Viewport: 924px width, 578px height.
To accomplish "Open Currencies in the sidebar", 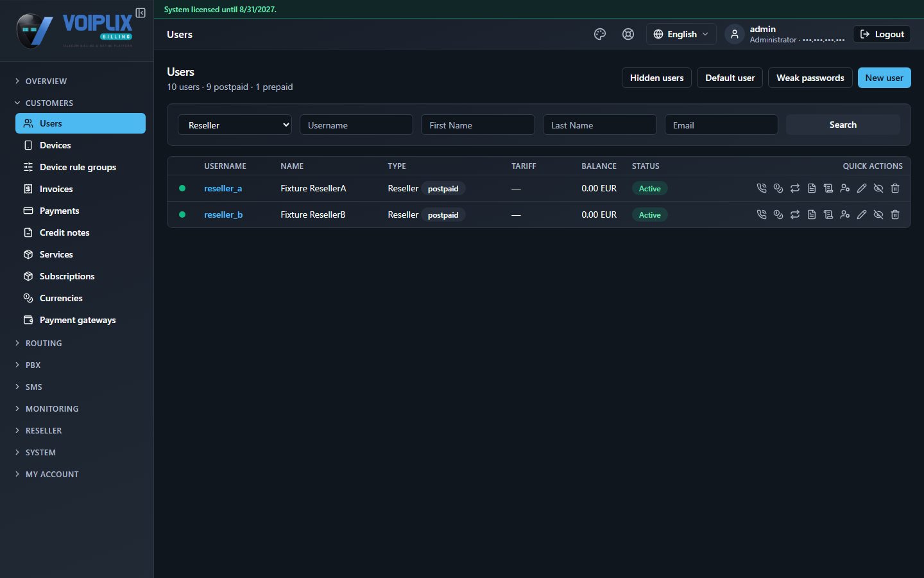I will coord(80,298).
